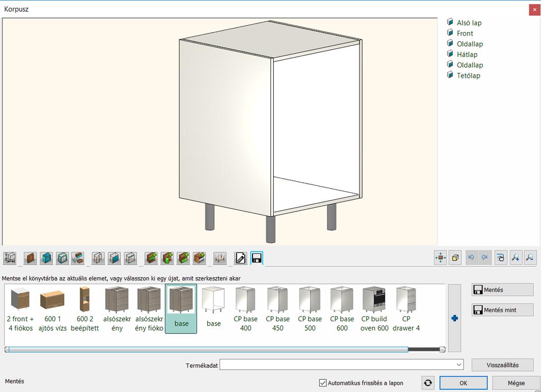Choose the CP base 600 thumbnail
Screen dimensions: 541x392
pyautogui.click(x=342, y=309)
